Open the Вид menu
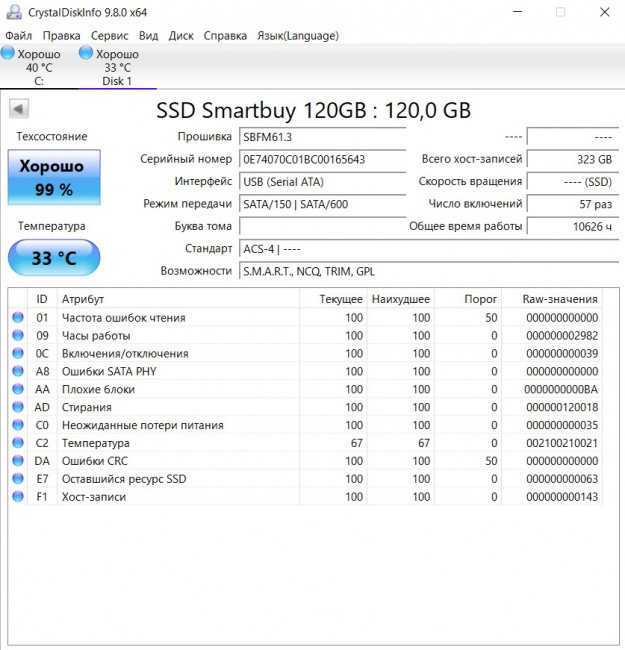 [148, 36]
